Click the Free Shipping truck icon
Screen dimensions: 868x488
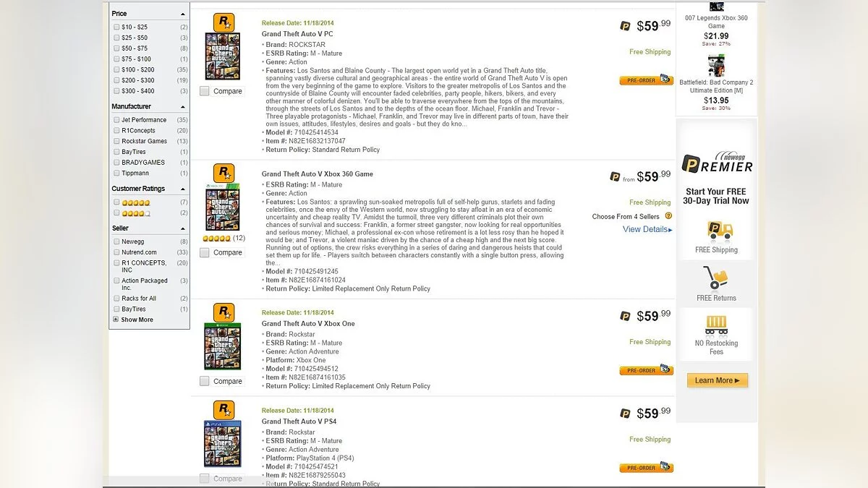(x=716, y=231)
